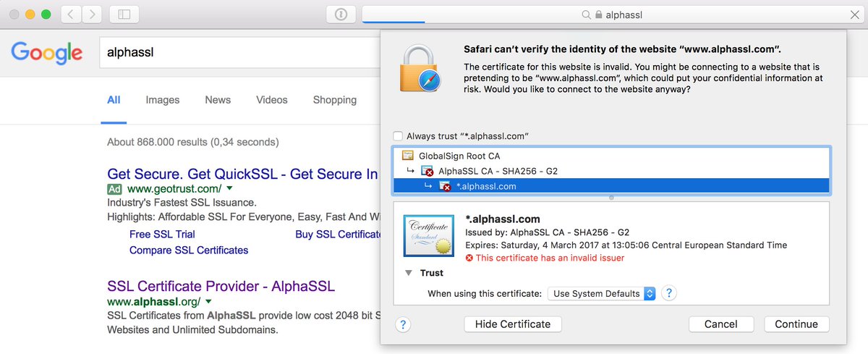Screen dimensions: 868x354
Task: Go forward with Safari's forward arrow
Action: pos(91,14)
